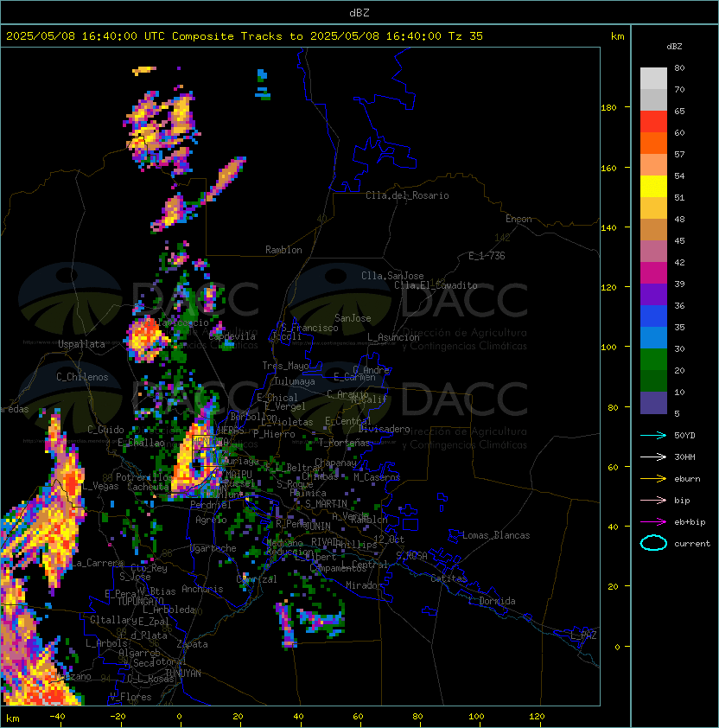This screenshot has width=719, height=728.
Task: Click the 'C_Guido' map label
Action: 105,430
